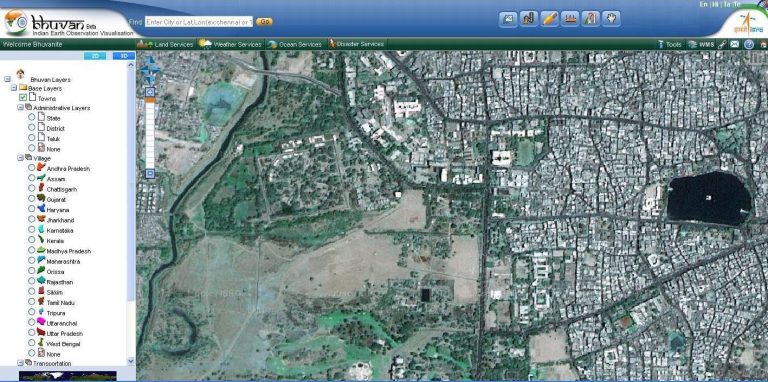Open the help question mark icon
This screenshot has height=382, width=768.
coord(748,44)
